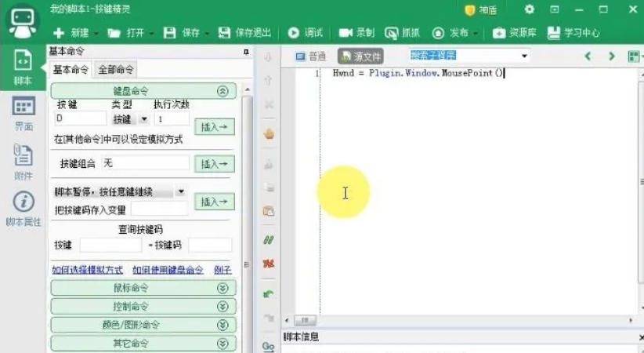Viewport: 644px width, 353px height.
Task: Click the gray X delete icon in the vertical toolbar
Action: pos(269,104)
